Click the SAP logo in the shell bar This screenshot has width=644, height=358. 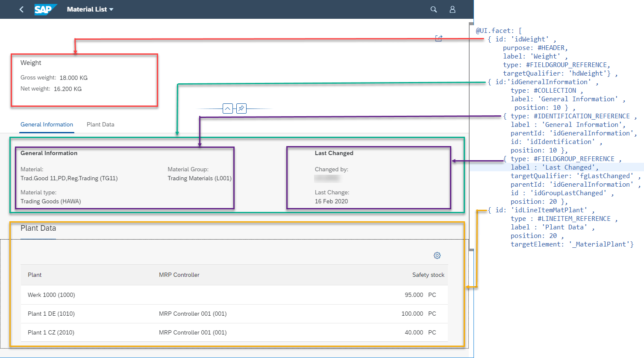46,9
